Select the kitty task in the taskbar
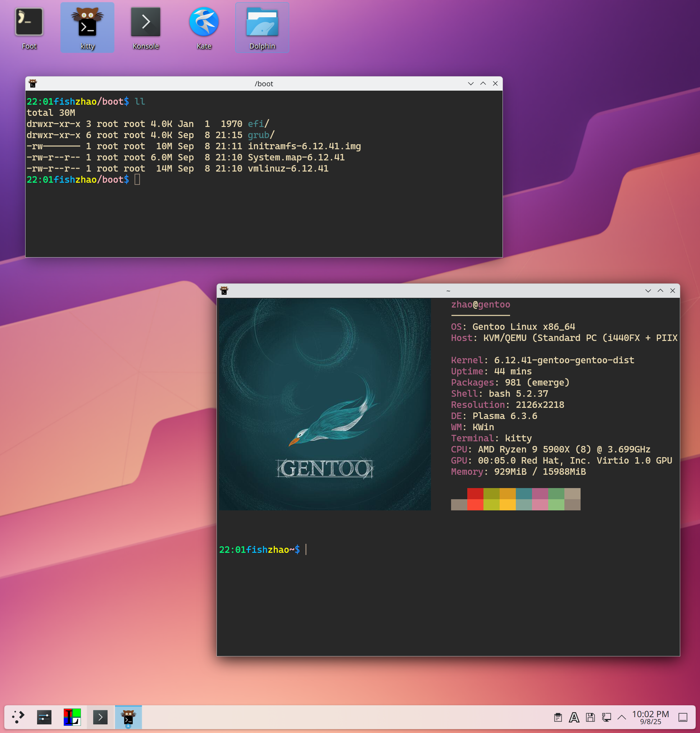700x733 pixels. [x=128, y=716]
